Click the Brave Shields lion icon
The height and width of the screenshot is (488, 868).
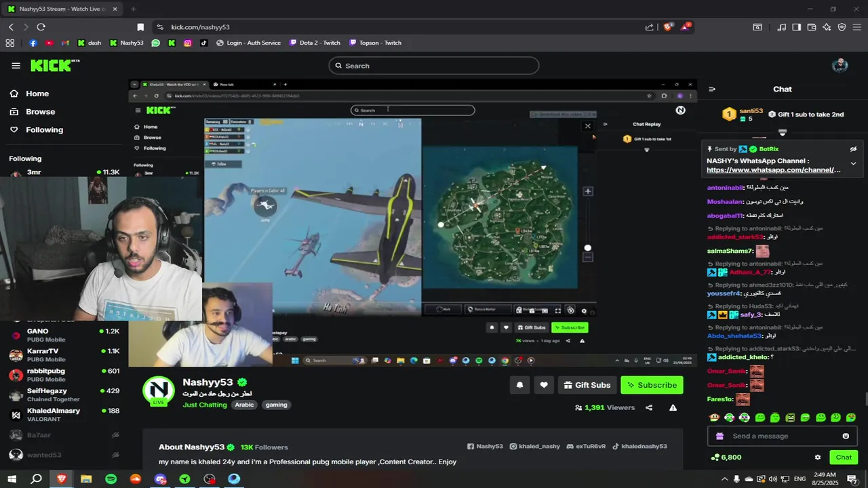[x=668, y=27]
